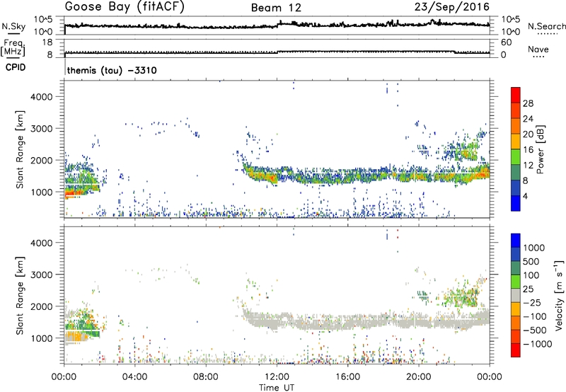566x392 pixels.
Task: Click the bright blue bottom power colorbar segment
Action: (516, 203)
